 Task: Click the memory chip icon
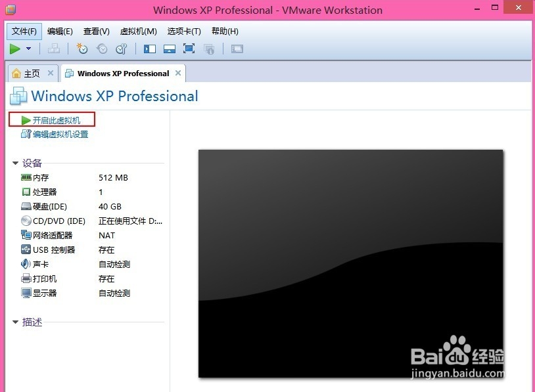pos(26,177)
